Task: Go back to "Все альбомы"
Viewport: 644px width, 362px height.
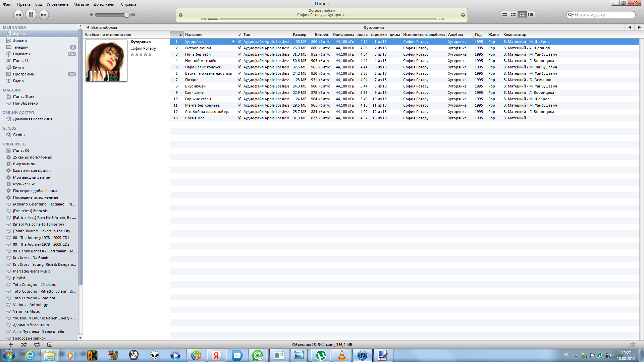Action: [102, 27]
